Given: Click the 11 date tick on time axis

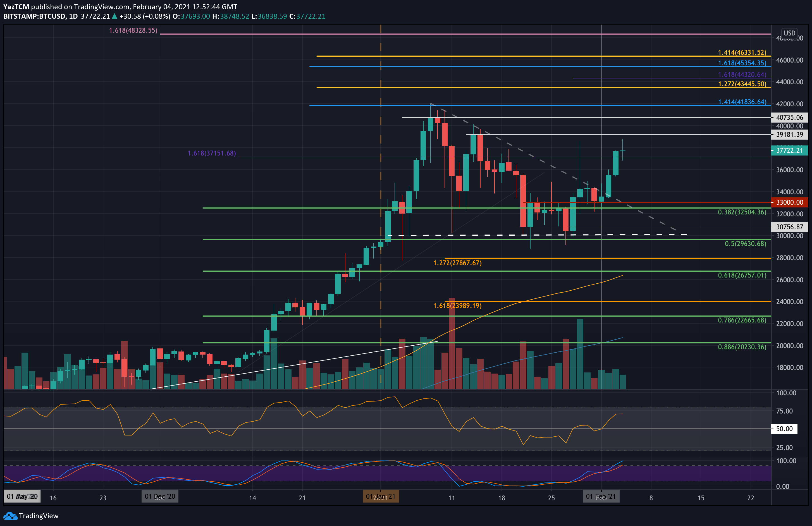Looking at the screenshot, I should click(x=452, y=498).
